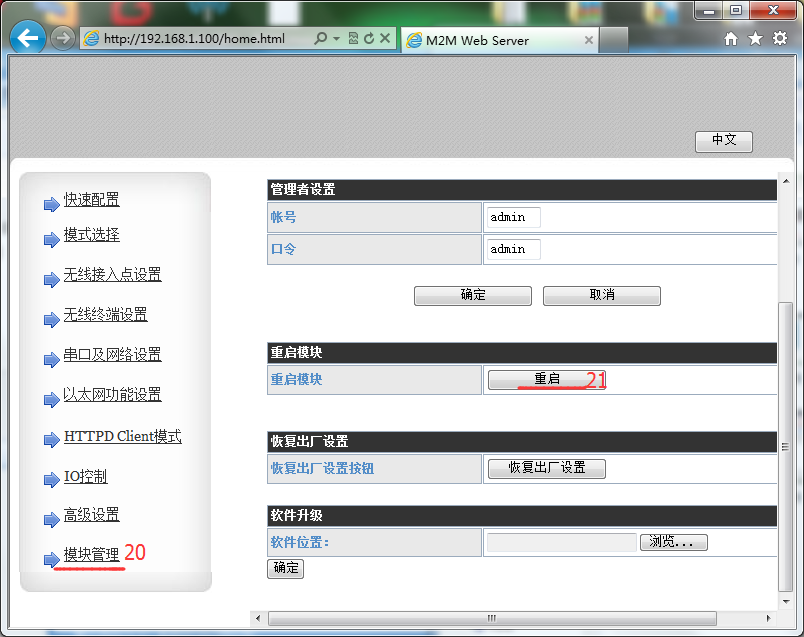Open the 快速配置 sidebar link
The image size is (804, 637).
click(x=91, y=200)
